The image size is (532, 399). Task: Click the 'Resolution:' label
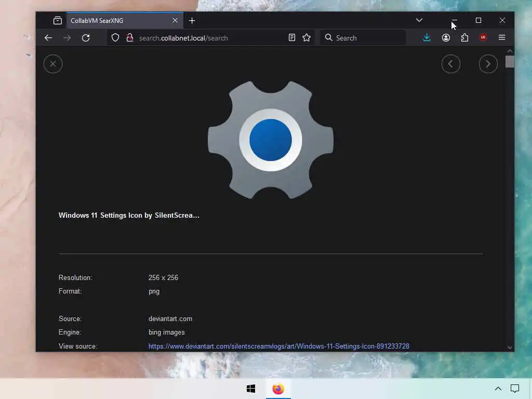click(x=75, y=277)
